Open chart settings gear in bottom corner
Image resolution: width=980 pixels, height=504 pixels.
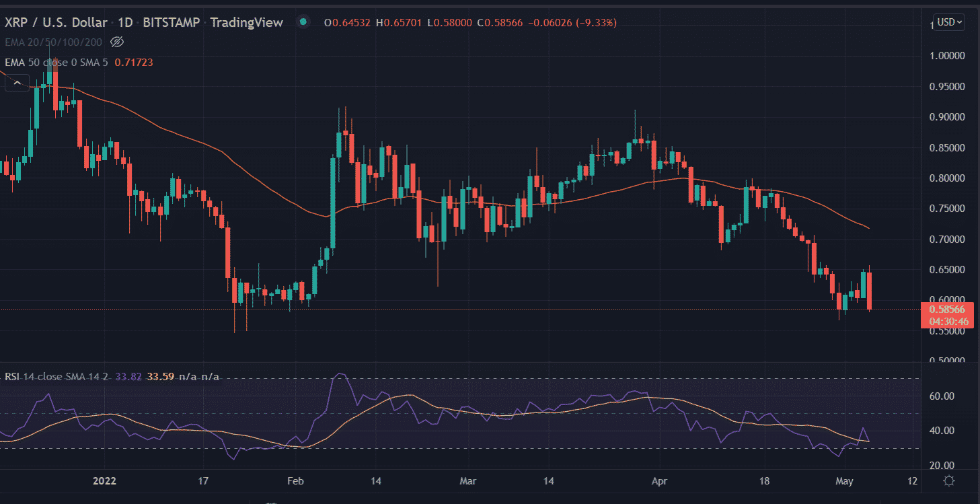pyautogui.click(x=949, y=480)
